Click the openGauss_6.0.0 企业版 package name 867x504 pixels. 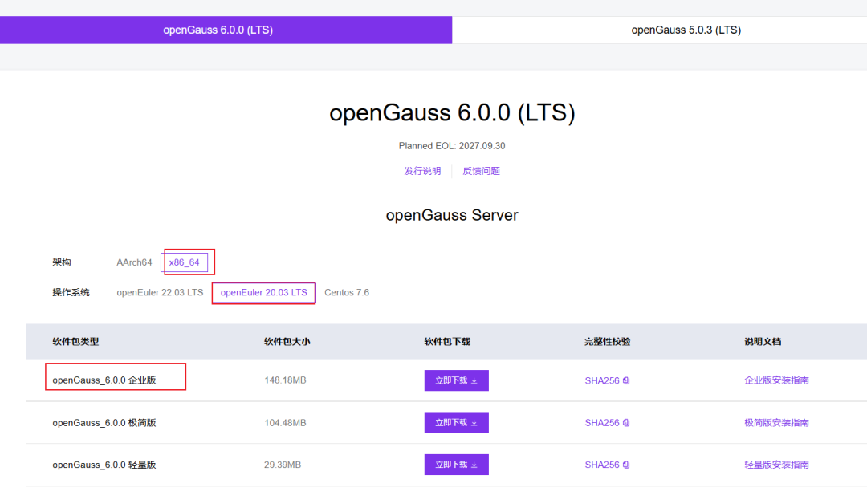(104, 380)
